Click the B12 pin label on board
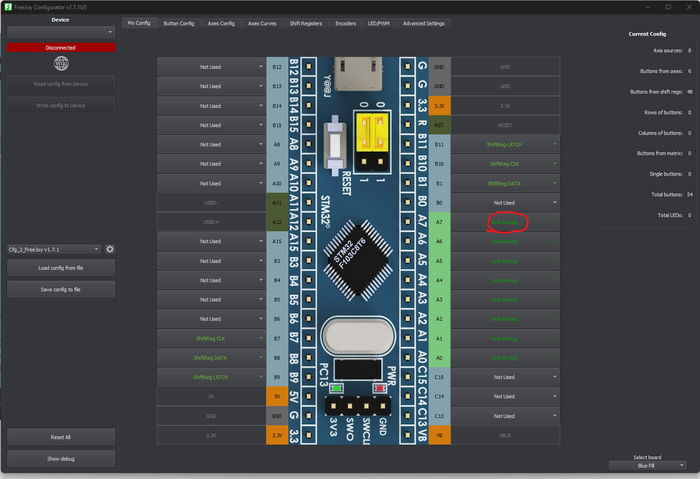 [276, 67]
